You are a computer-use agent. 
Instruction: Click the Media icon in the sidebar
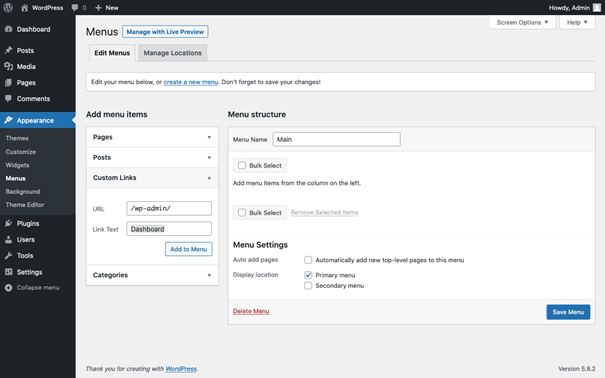coord(8,66)
